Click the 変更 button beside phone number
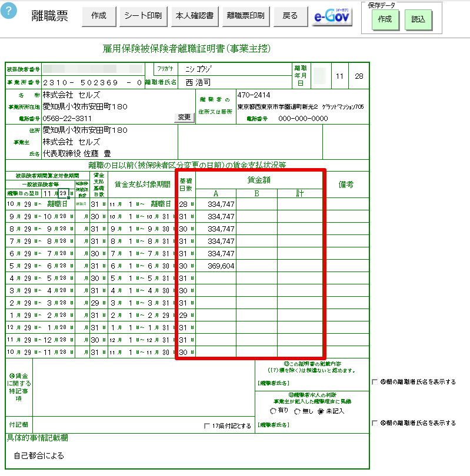470x476 pixels. [185, 118]
